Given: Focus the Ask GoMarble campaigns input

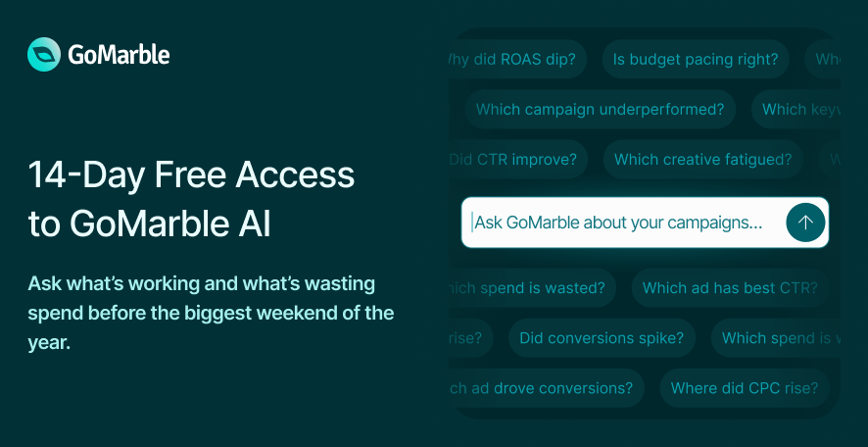Looking at the screenshot, I should (x=645, y=223).
